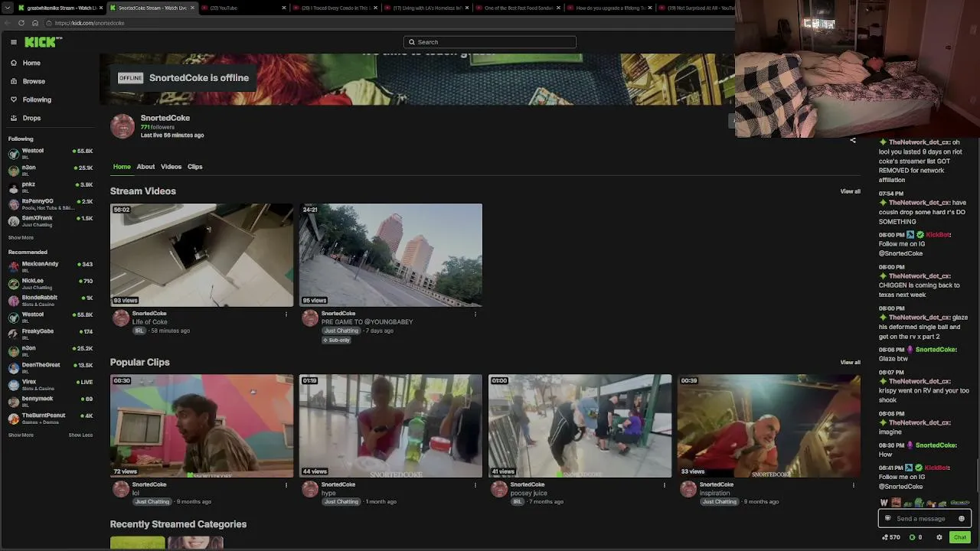This screenshot has height=551, width=980.
Task: Go to Home in the sidebar
Action: click(31, 63)
